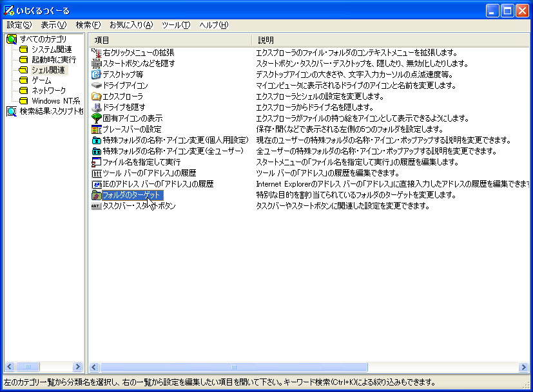This screenshot has height=392, width=533.
Task: Maximize the いじくるつくーる window
Action: point(507,11)
